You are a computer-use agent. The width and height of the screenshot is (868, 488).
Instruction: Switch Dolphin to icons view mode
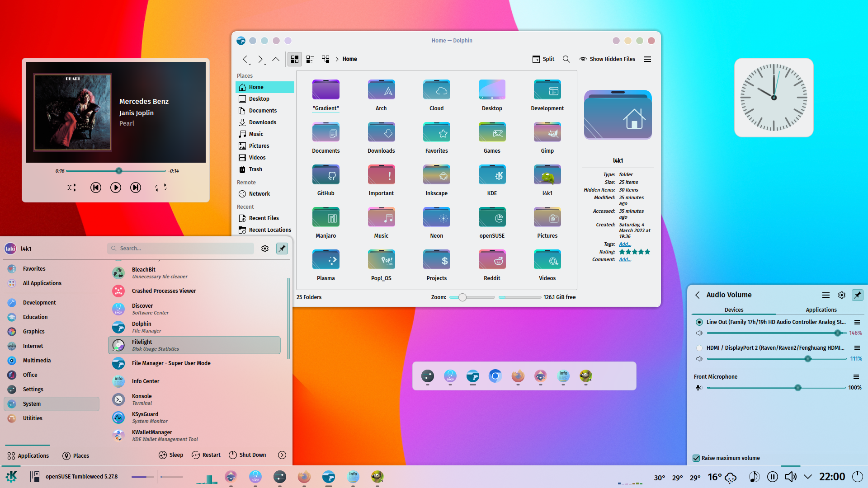pyautogui.click(x=295, y=59)
